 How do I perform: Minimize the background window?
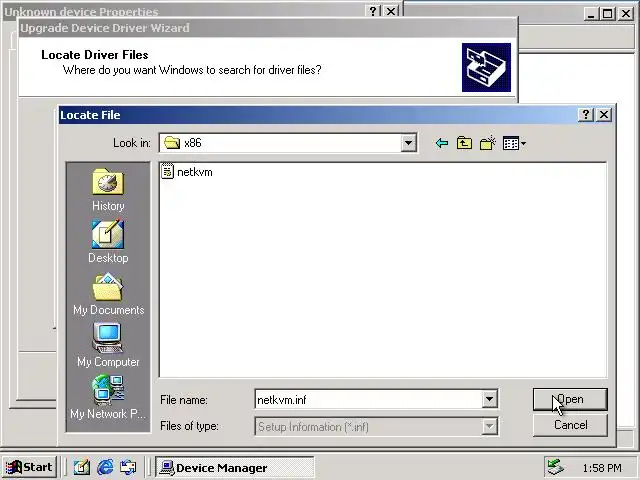pos(591,14)
